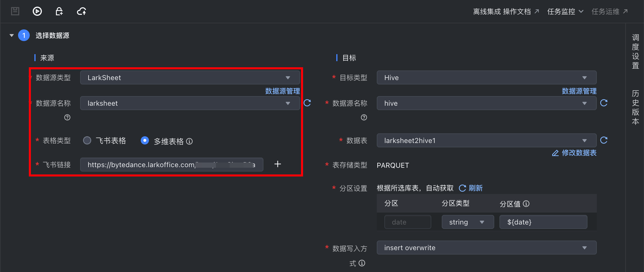Click the lock icon in toolbar
The width and height of the screenshot is (644, 272).
click(x=59, y=11)
